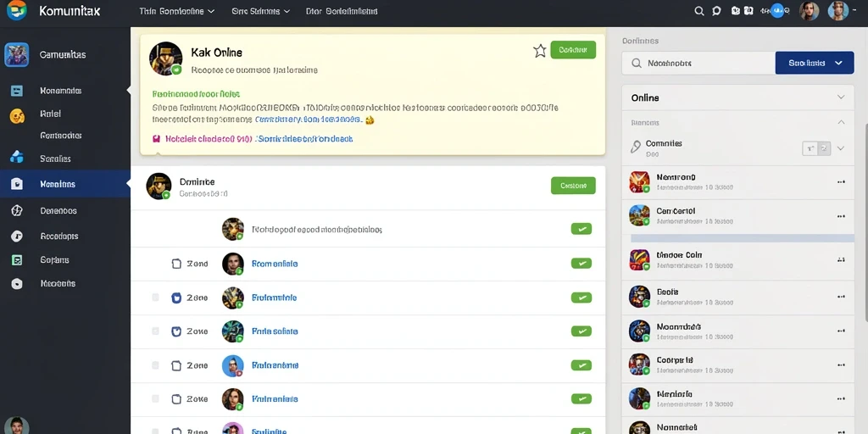Click the icon of highlighted Nonoitms item
Viewport: 868px width, 434px height.
pos(17,184)
